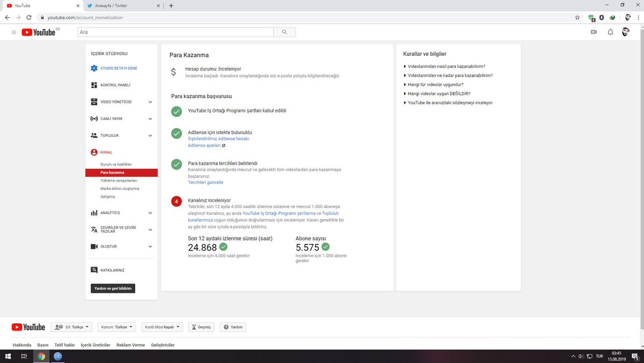Expand the Video Yöneticisi section
The width and height of the screenshot is (644, 363).
click(x=150, y=102)
